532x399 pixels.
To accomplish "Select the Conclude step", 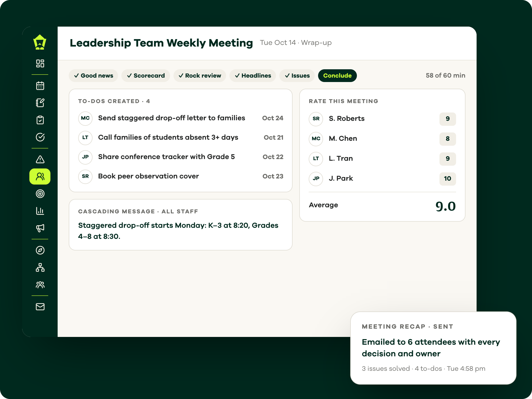I will tap(337, 76).
